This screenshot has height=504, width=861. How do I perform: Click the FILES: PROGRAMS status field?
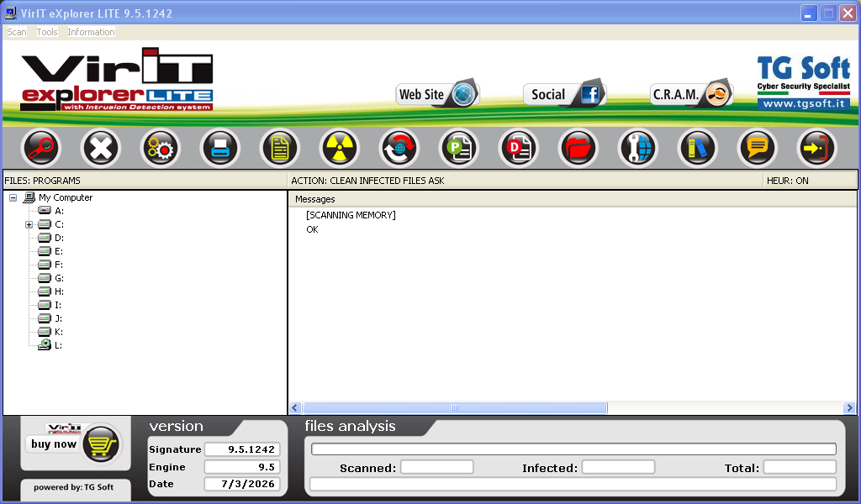click(x=145, y=181)
